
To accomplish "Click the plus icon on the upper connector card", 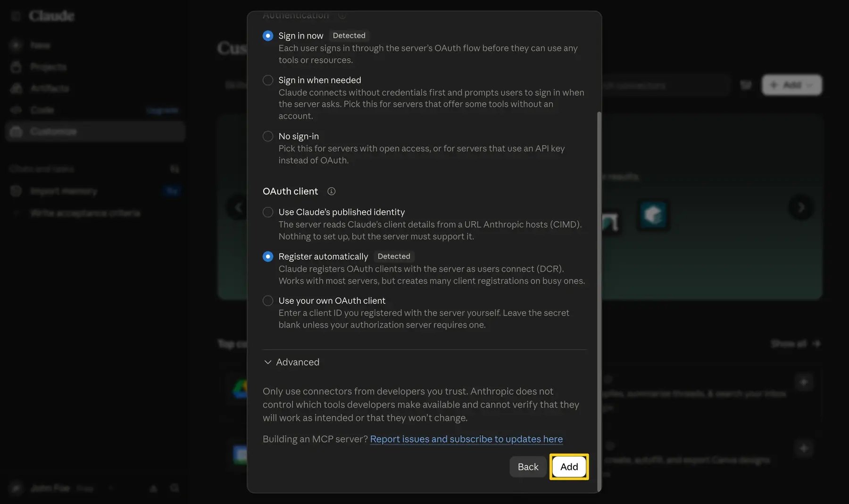I will (x=804, y=382).
